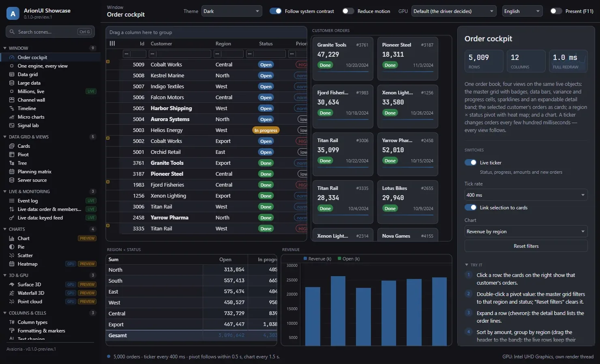This screenshot has height=364, width=600.
Task: Sort by the Customer column header
Action: pyautogui.click(x=161, y=43)
